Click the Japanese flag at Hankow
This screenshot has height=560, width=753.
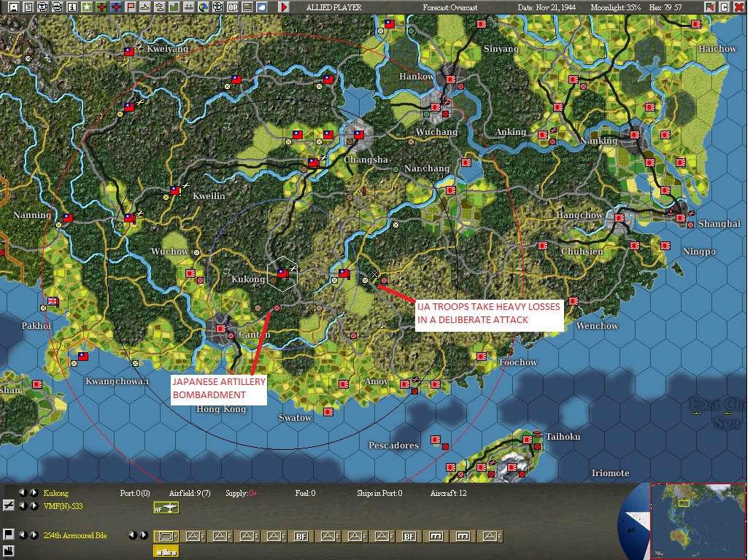point(450,79)
